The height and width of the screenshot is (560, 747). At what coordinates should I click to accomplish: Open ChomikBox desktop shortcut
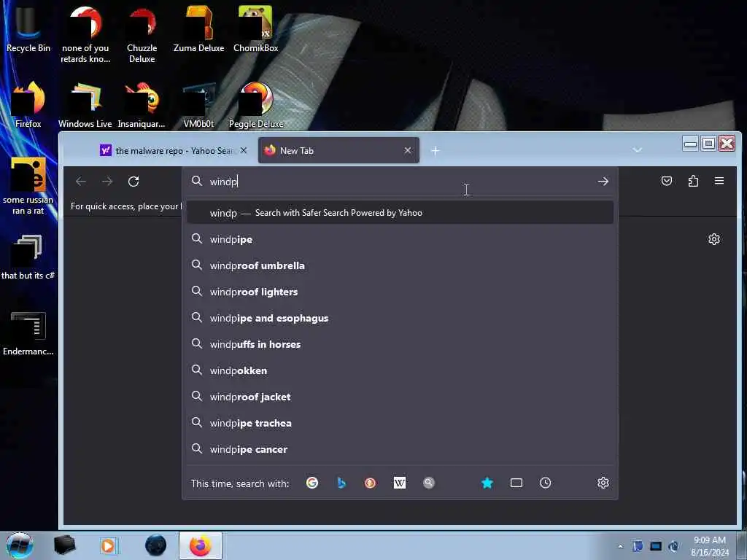click(256, 28)
